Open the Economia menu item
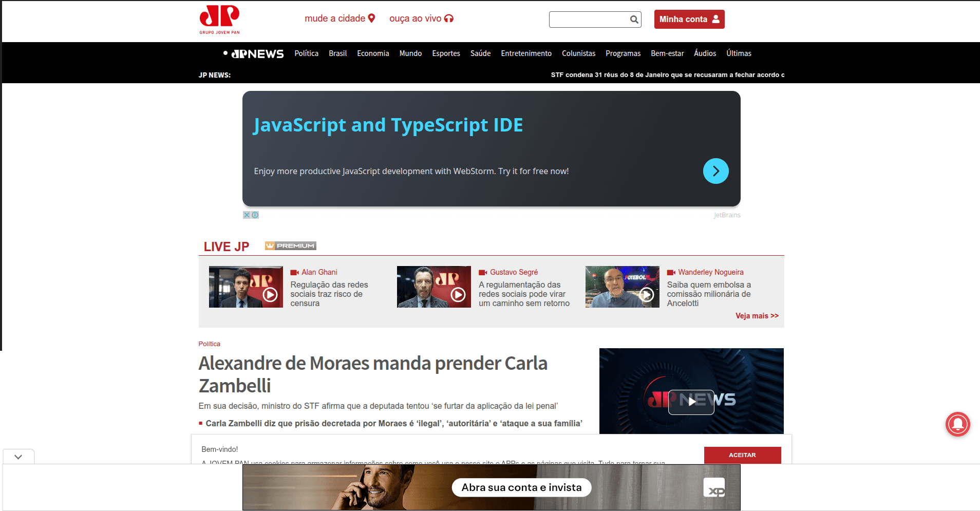 pos(373,53)
